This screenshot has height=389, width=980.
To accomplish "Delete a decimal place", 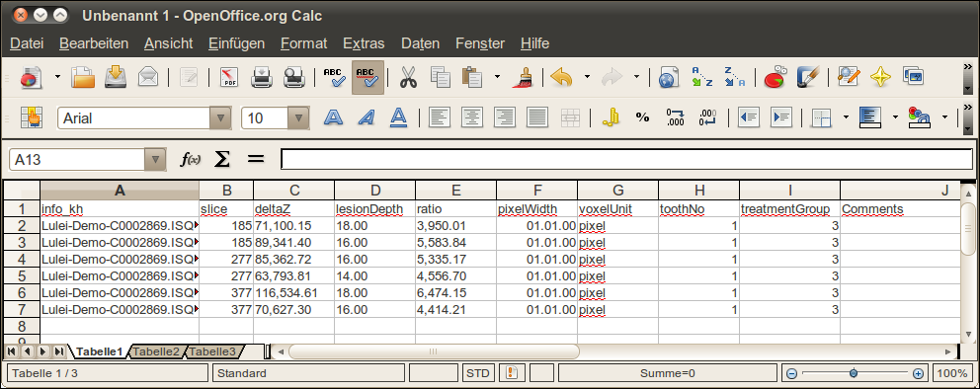I will point(707,117).
